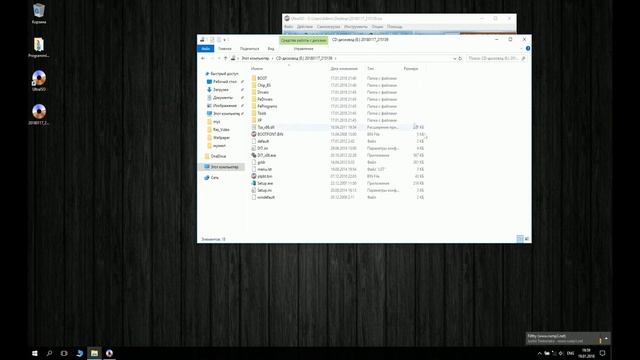Open quick access toolbar customize dropdown
The image size is (640, 360).
pos(225,40)
